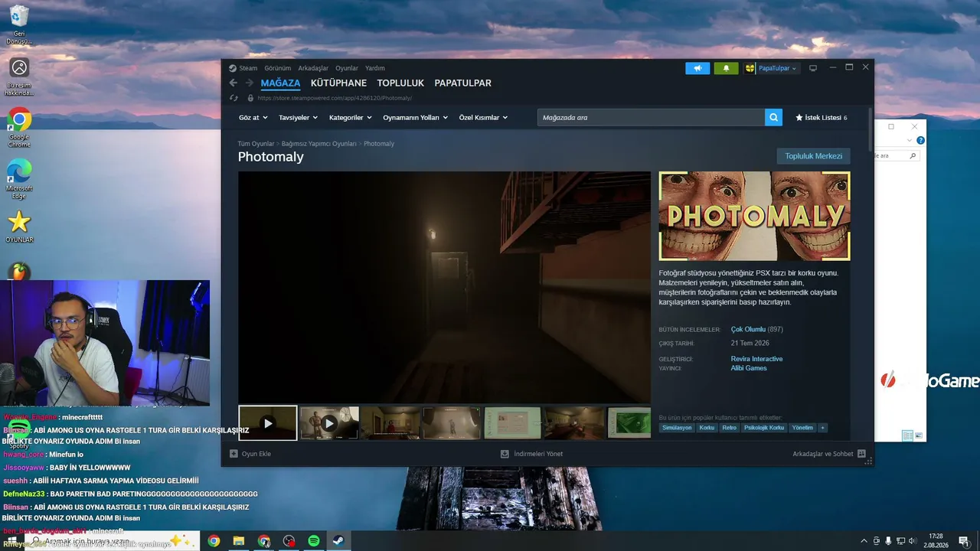Click the Bağımsız Yapımcı Oyunları breadcrumb
The height and width of the screenshot is (551, 980).
coord(319,144)
